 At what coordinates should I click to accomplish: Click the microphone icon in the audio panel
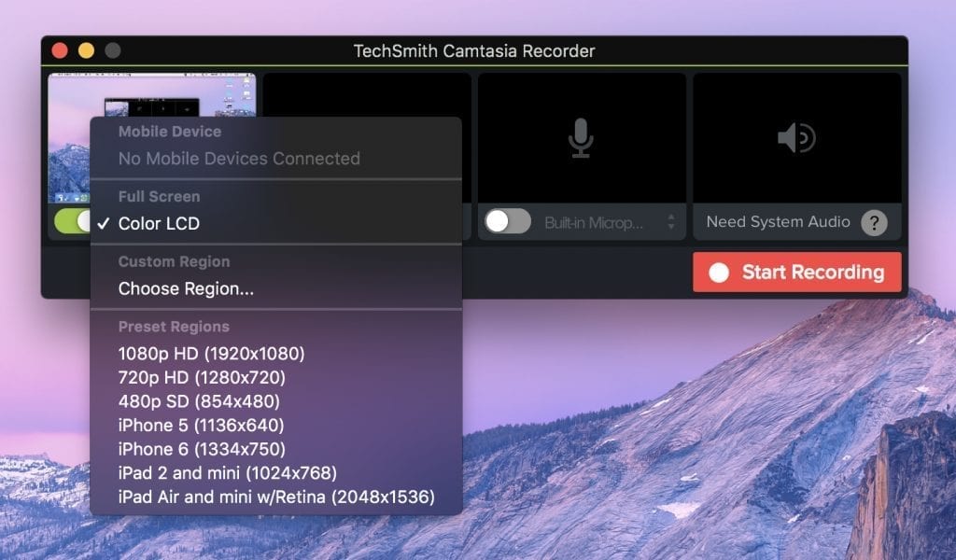581,138
